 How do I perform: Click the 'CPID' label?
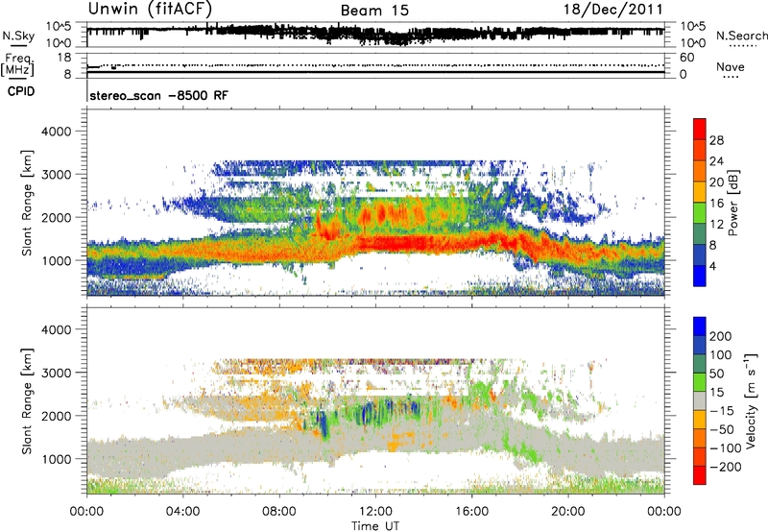(x=21, y=91)
